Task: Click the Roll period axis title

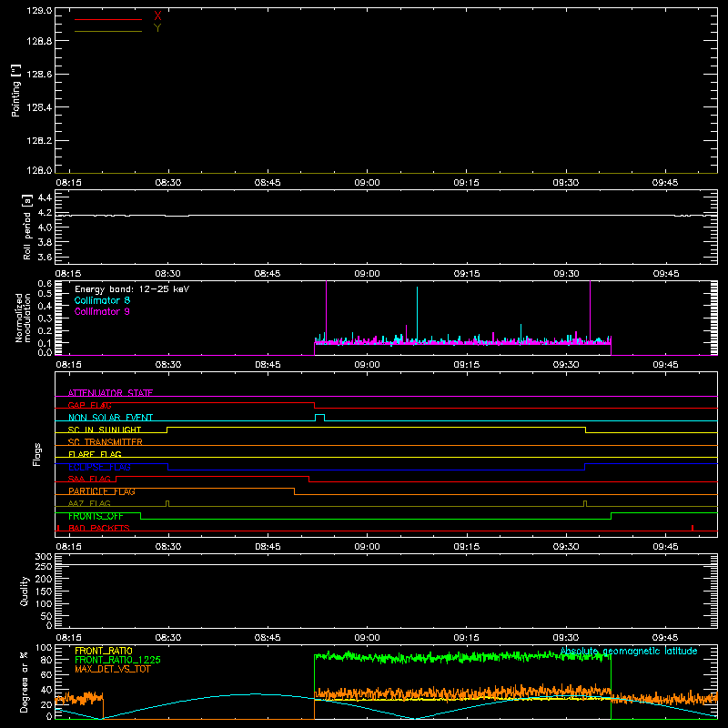Action: 27,227
